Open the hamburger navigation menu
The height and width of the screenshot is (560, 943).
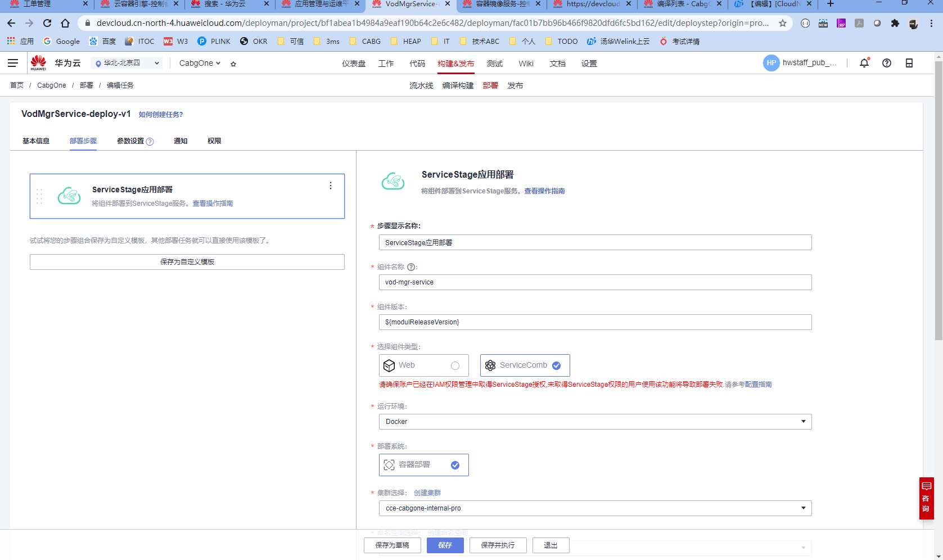click(x=13, y=63)
